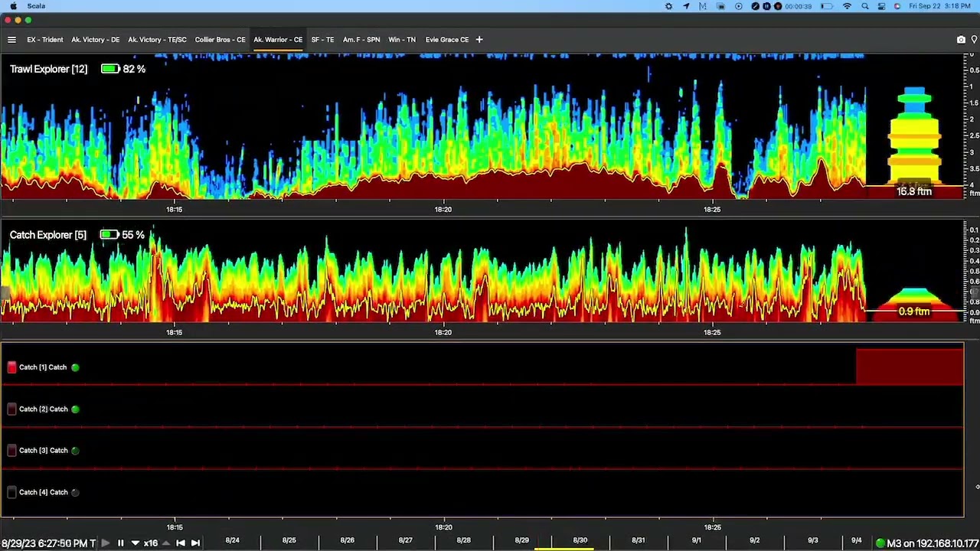The width and height of the screenshot is (980, 551).
Task: Open the Apple menu
Action: pyautogui.click(x=13, y=6)
